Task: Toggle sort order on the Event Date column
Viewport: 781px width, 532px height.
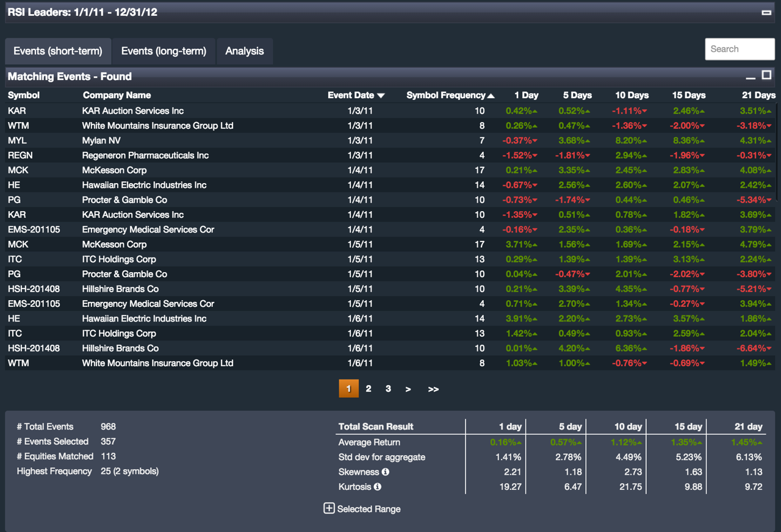Action: [381, 96]
